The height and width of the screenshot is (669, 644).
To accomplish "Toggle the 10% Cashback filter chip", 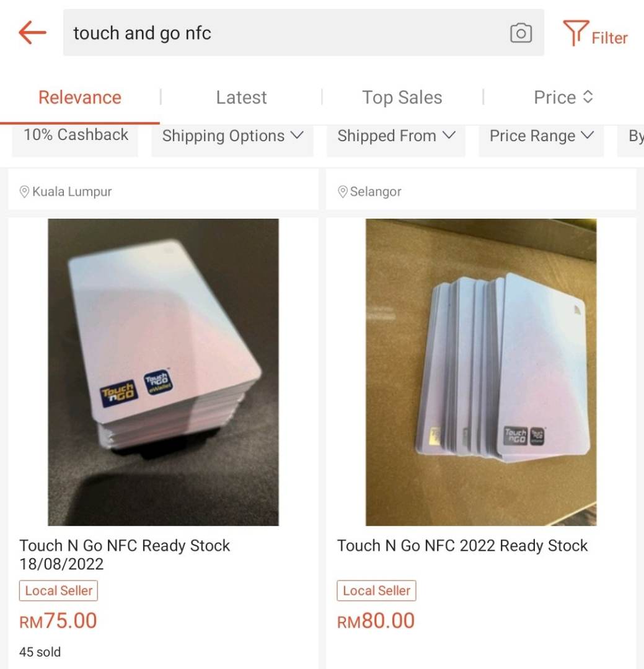I will click(76, 135).
